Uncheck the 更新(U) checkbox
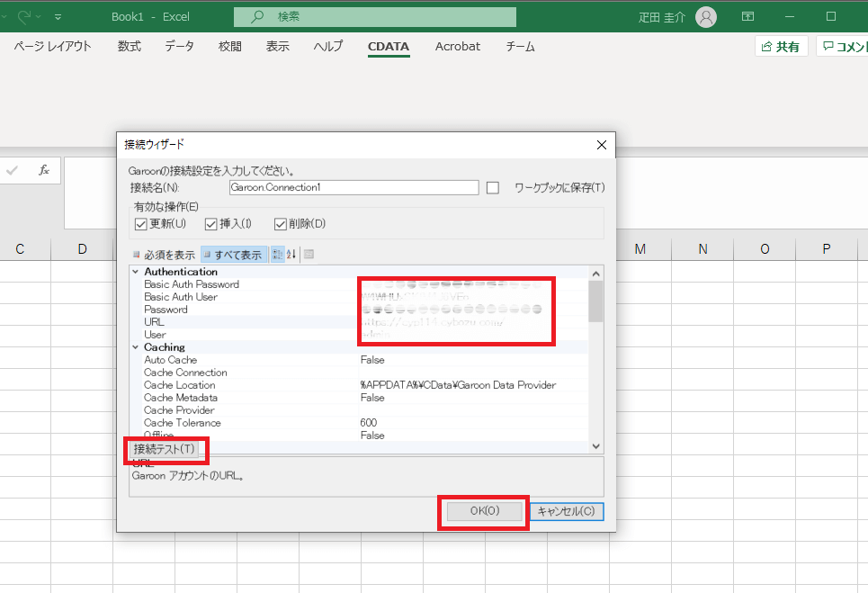The image size is (868, 593). [140, 224]
